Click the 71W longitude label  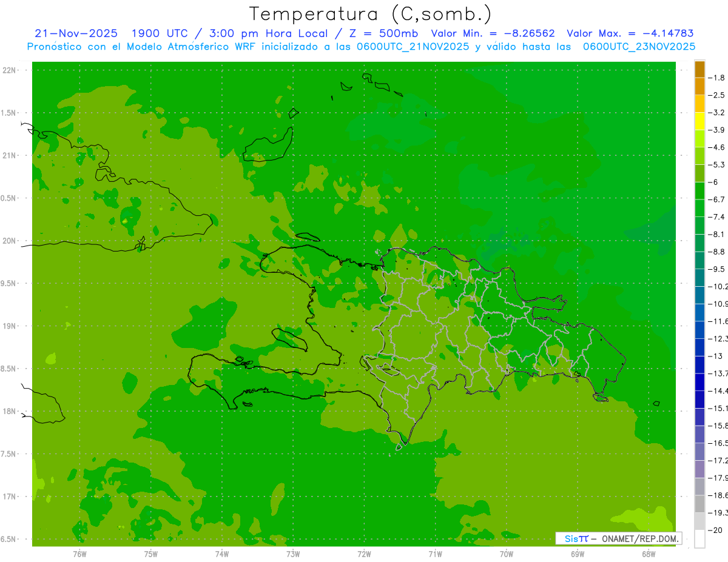coord(435,554)
